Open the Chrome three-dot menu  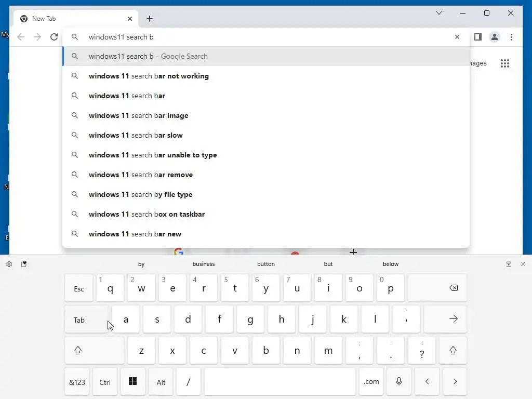click(511, 37)
